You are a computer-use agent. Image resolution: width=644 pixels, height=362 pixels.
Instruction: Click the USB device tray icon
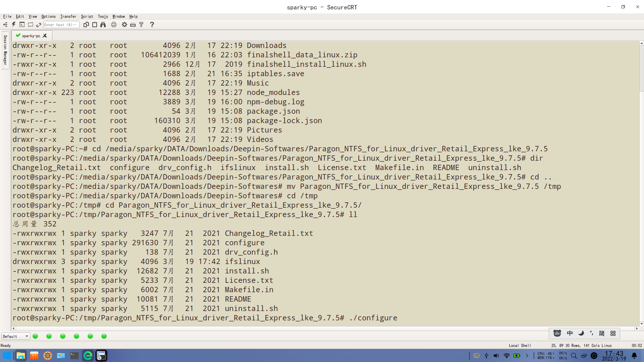pyautogui.click(x=487, y=356)
